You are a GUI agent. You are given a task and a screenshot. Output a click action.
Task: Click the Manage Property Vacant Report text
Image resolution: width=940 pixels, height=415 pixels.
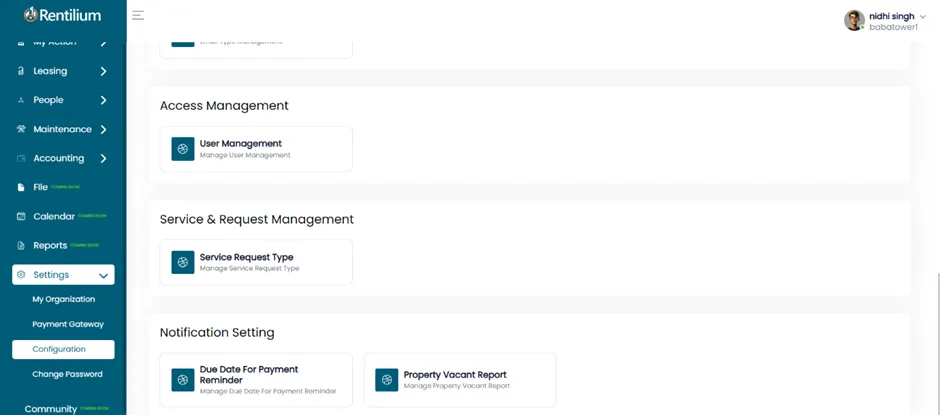[457, 386]
